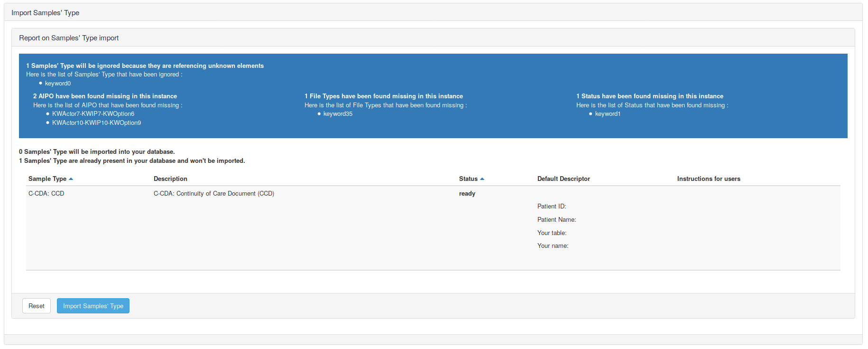The width and height of the screenshot is (868, 349).
Task: Select the C-CDA: CCD sample type cell
Action: (x=46, y=194)
